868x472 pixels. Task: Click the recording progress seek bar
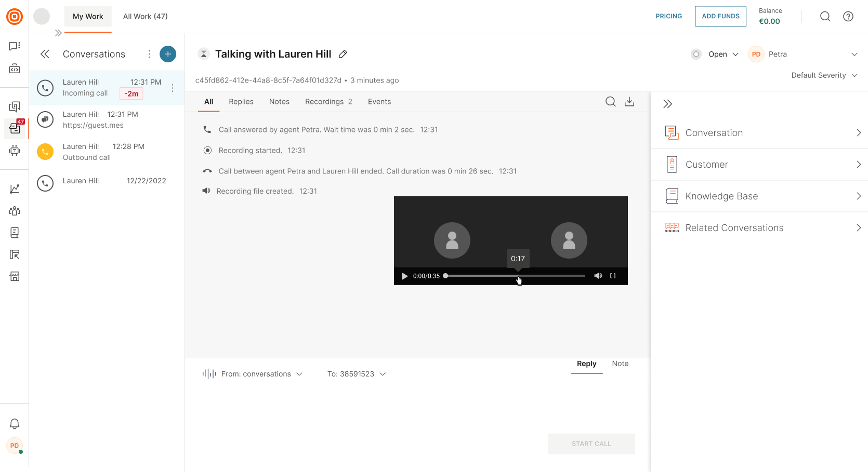point(515,276)
